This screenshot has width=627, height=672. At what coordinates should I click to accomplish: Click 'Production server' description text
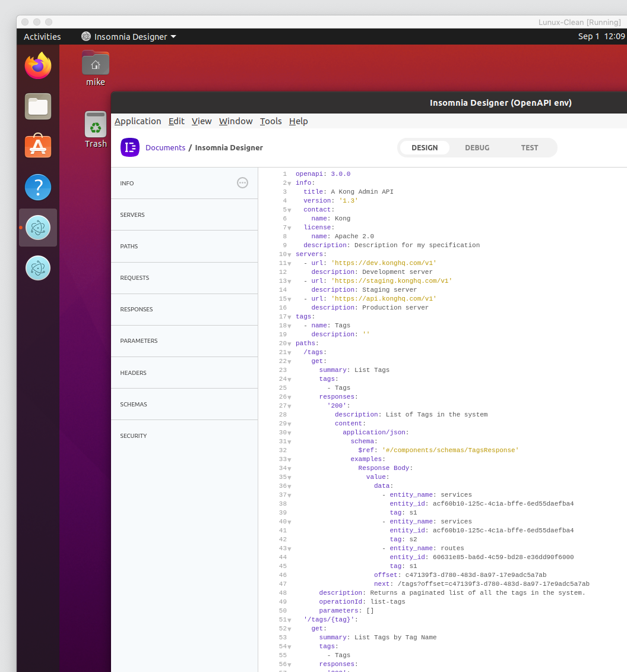coord(395,308)
